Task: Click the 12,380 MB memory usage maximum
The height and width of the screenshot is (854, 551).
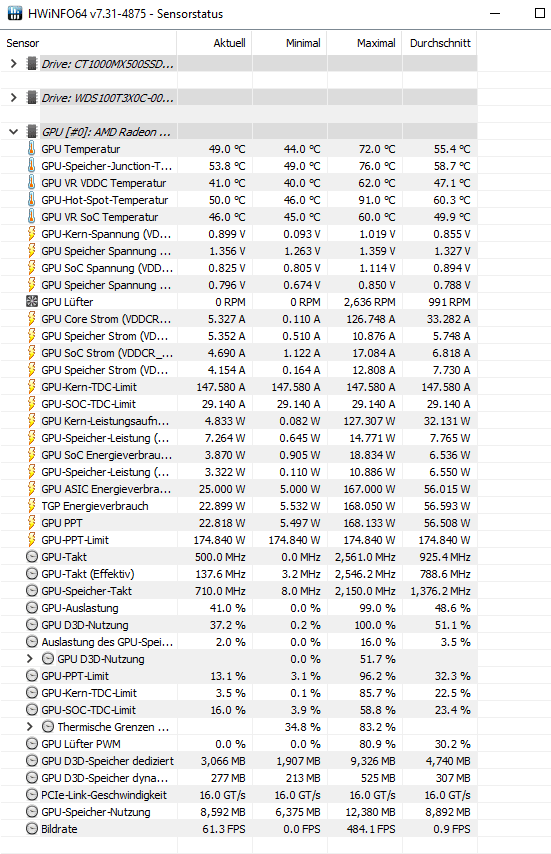Action: coord(370,812)
